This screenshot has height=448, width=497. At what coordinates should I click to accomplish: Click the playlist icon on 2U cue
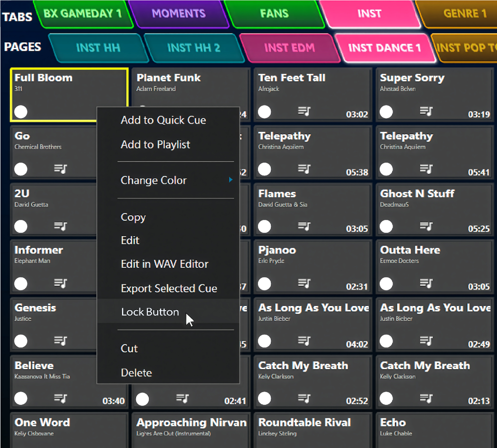pos(60,226)
